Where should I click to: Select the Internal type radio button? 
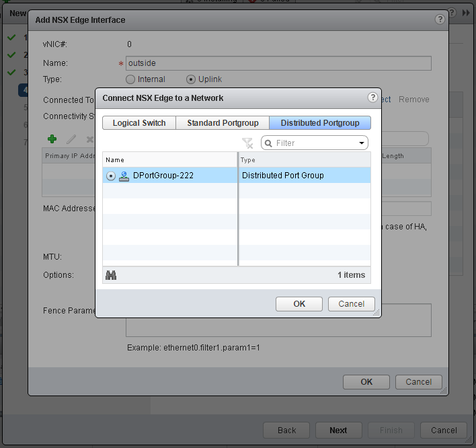(x=130, y=79)
